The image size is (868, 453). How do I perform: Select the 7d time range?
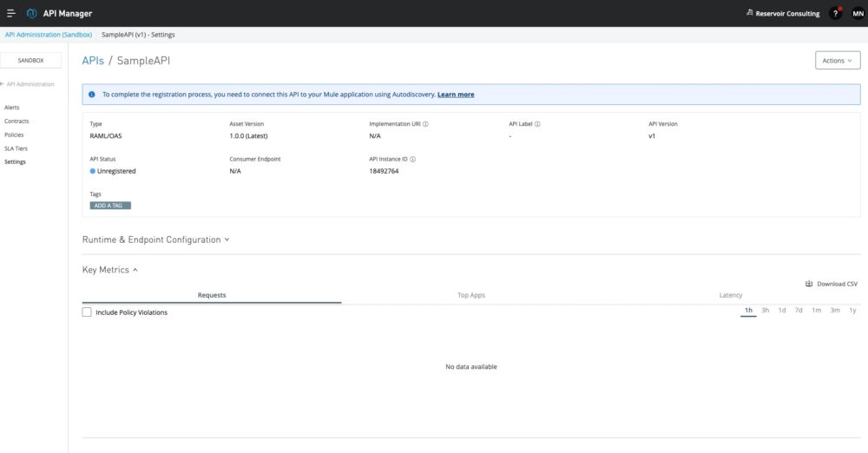click(799, 311)
